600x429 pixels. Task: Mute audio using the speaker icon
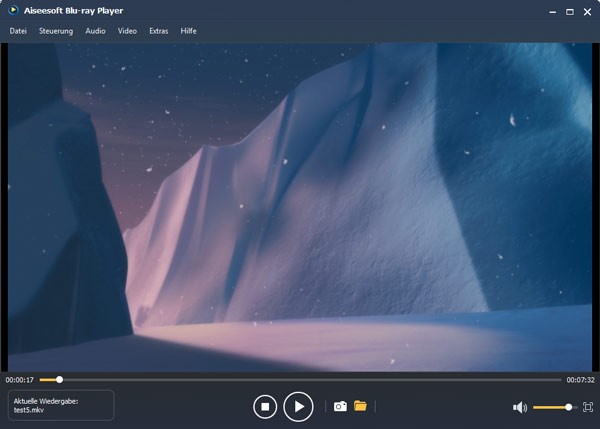(x=519, y=407)
